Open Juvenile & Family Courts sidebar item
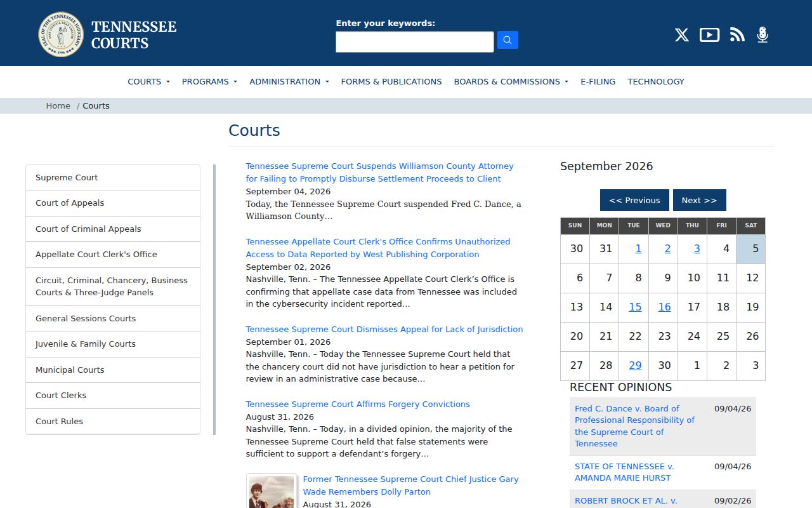This screenshot has width=812, height=508. tap(113, 344)
